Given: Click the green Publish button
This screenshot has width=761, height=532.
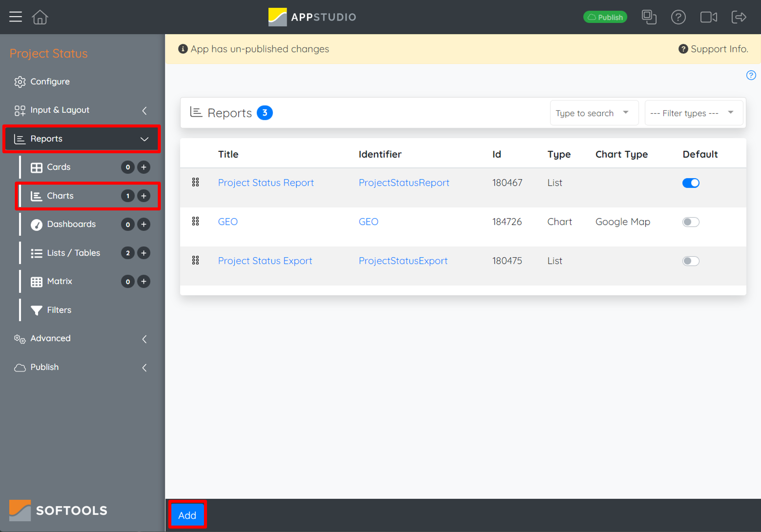Looking at the screenshot, I should tap(605, 17).
